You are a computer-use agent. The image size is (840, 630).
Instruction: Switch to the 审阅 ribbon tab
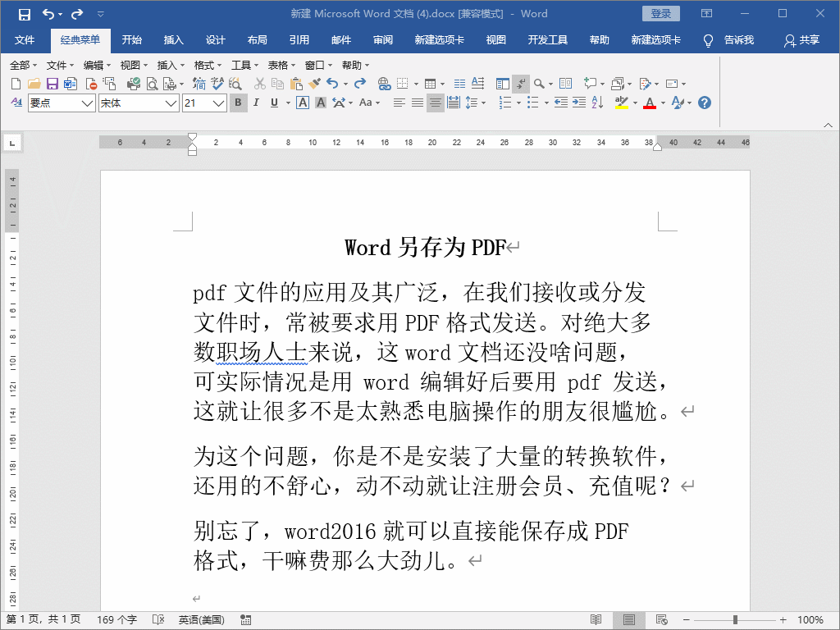click(383, 40)
